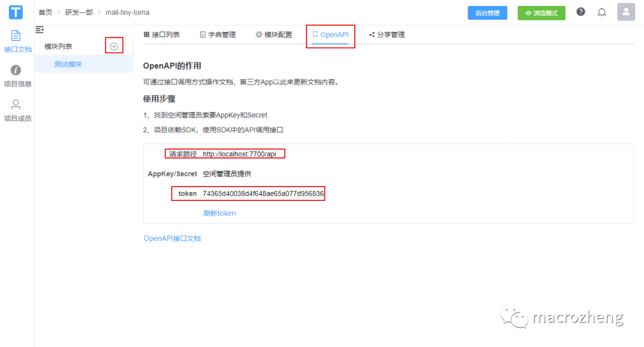
Task: Switch to the OpenAPI tab
Action: click(x=330, y=35)
